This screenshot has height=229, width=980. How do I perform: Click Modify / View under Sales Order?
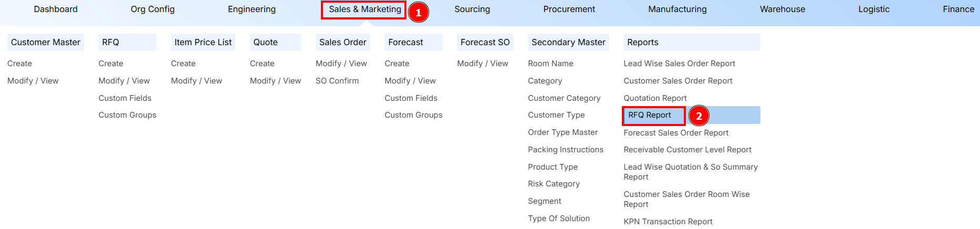click(x=341, y=64)
